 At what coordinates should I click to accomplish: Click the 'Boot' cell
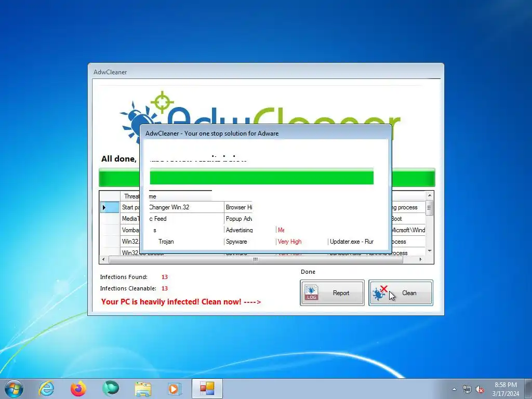click(408, 219)
